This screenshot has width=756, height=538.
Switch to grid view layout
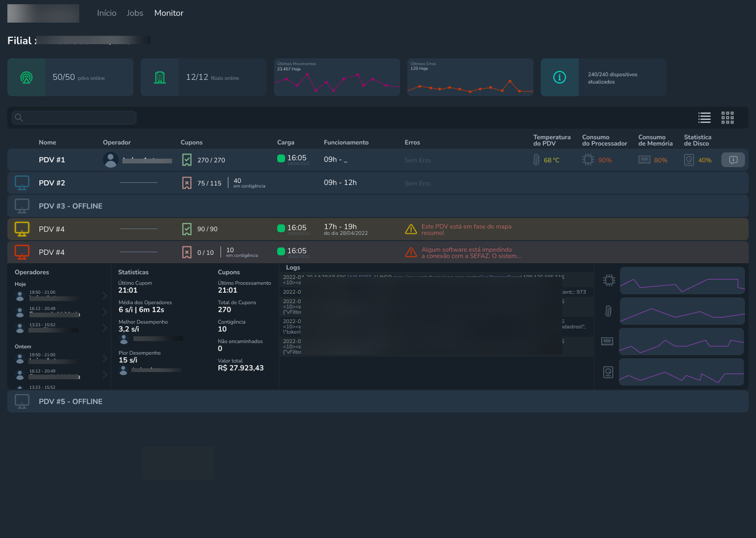727,118
